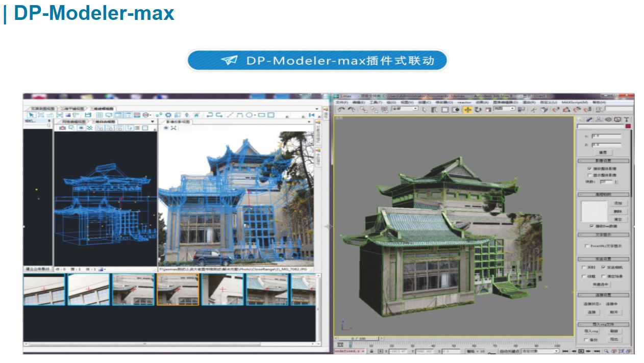Open the reactor menu in 3ds Max
The width and height of the screenshot is (644, 363).
[x=464, y=102]
